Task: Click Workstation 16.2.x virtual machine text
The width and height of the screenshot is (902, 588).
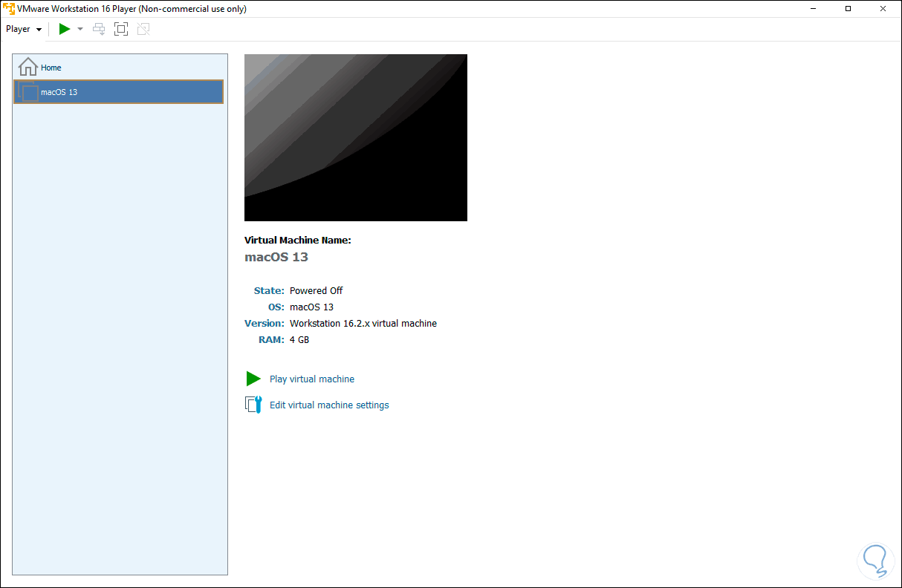Action: coord(363,324)
